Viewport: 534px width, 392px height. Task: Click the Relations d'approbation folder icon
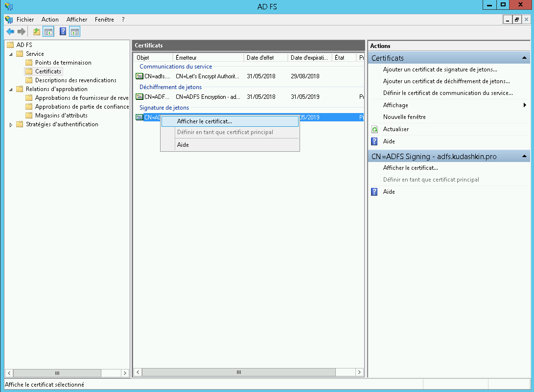20,89
